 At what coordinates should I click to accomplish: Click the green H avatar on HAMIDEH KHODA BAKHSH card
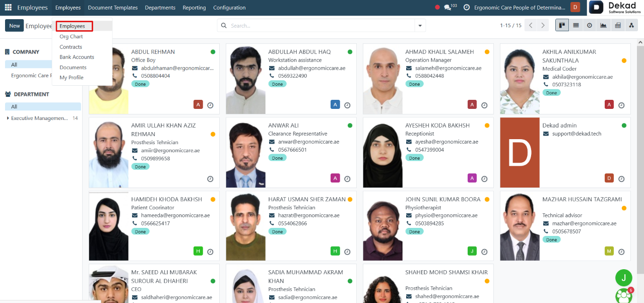[198, 251]
